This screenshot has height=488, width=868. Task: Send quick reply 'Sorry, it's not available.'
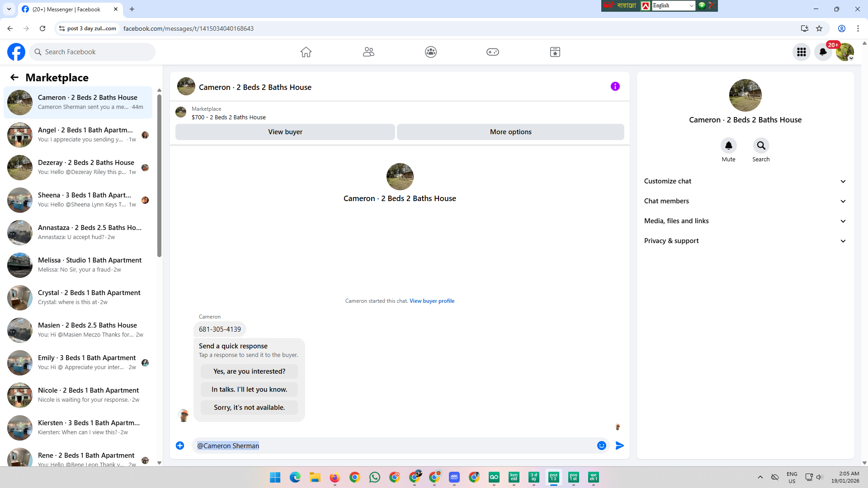pos(250,408)
